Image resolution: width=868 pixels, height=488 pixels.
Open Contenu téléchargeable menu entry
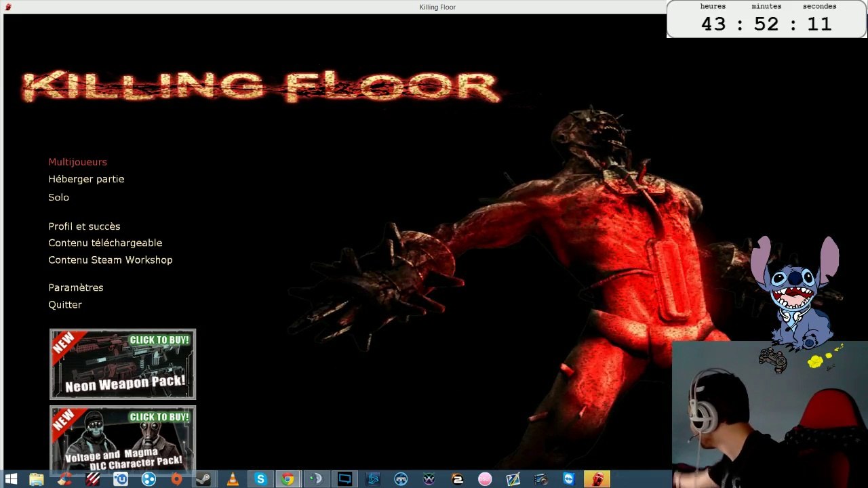(x=105, y=243)
